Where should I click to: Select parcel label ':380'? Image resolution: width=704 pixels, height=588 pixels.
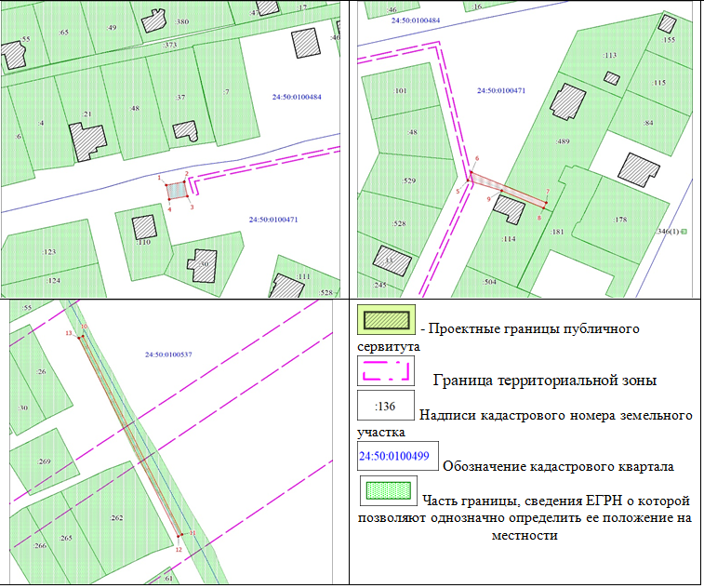182,21
